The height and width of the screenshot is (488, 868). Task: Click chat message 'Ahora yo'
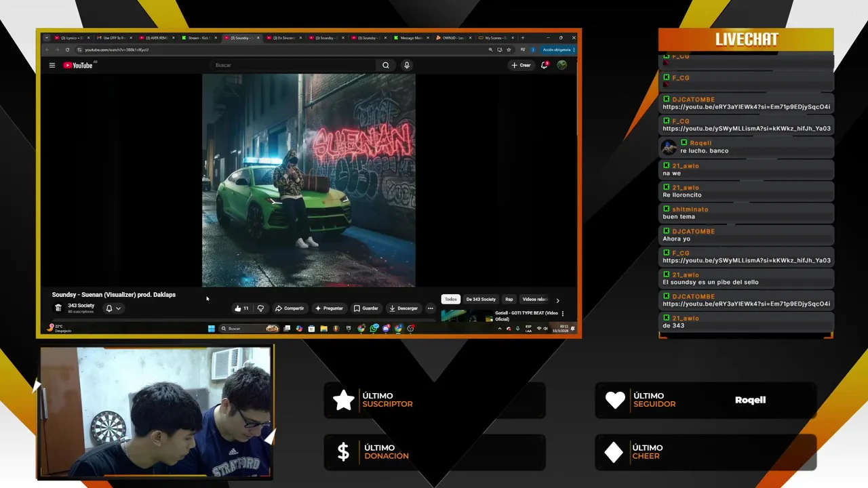point(676,239)
